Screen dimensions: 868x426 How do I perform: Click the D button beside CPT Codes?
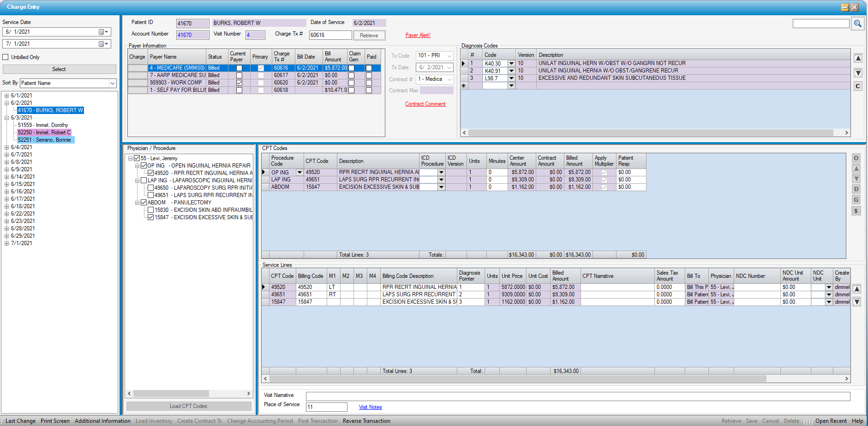[856, 189]
